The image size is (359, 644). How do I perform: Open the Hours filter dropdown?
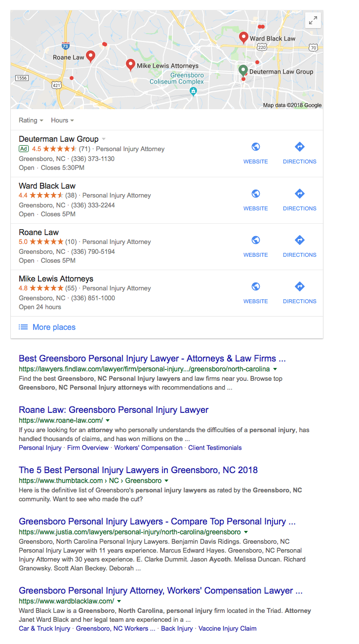[62, 120]
